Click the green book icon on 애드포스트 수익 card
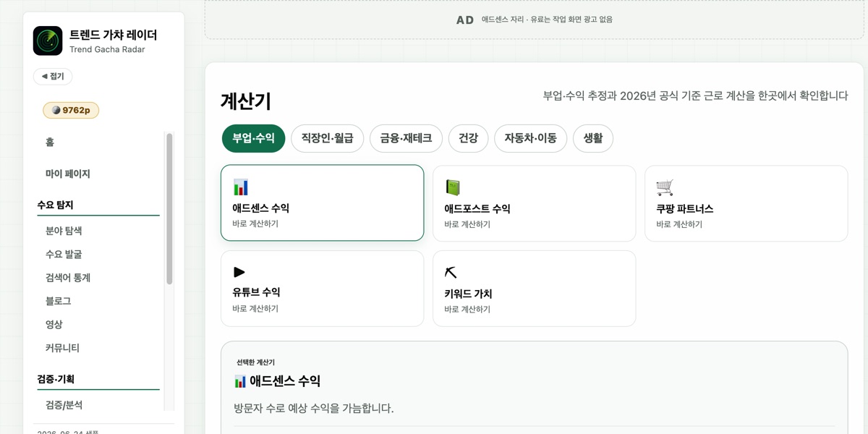Image resolution: width=868 pixels, height=434 pixels. coord(453,188)
